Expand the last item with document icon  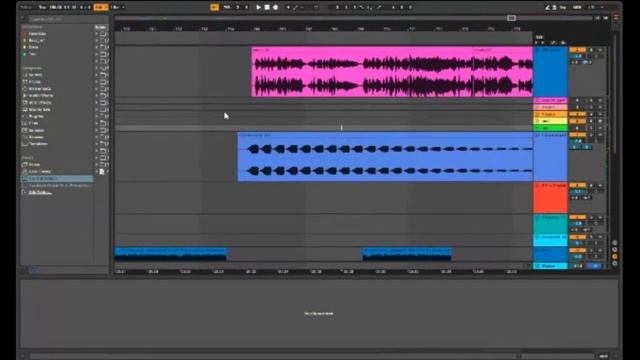pos(97,171)
